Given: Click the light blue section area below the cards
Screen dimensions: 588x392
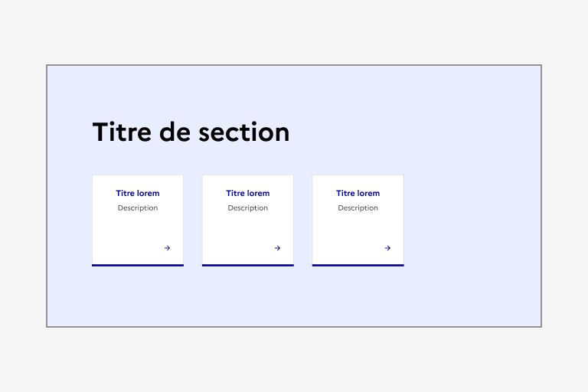Looking at the screenshot, I should pyautogui.click(x=294, y=299).
